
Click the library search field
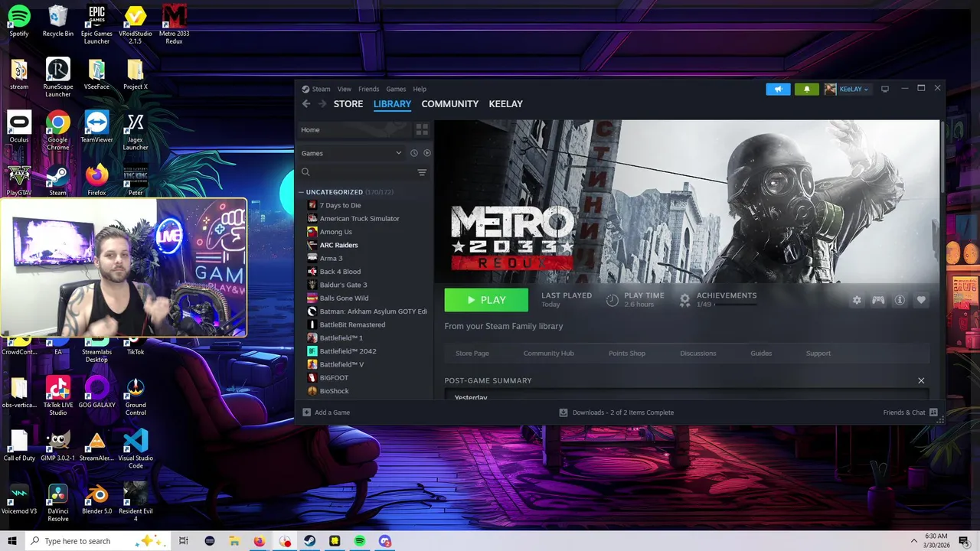(358, 172)
